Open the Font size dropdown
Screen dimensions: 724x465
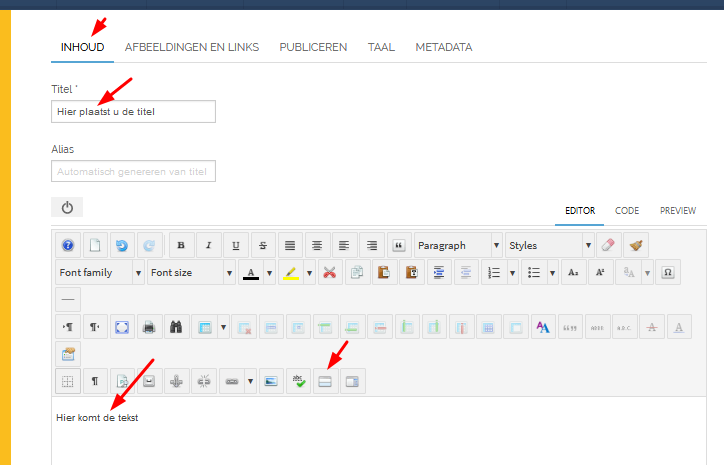coord(190,272)
